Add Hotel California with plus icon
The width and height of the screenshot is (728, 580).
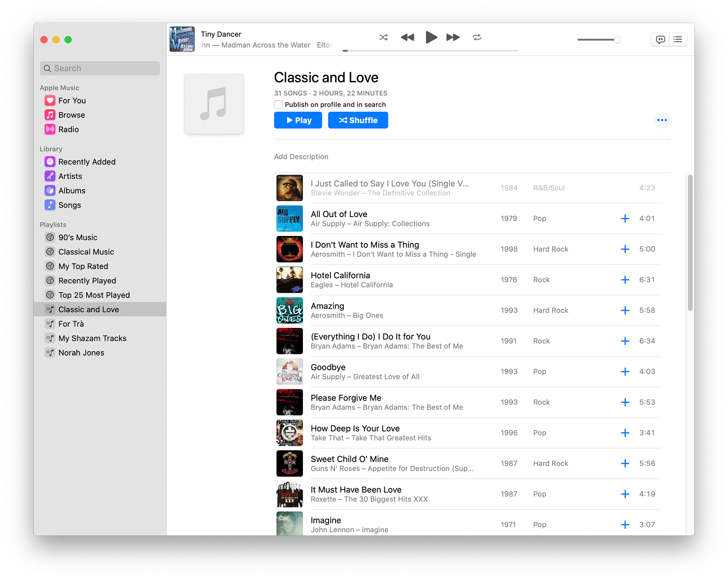625,280
